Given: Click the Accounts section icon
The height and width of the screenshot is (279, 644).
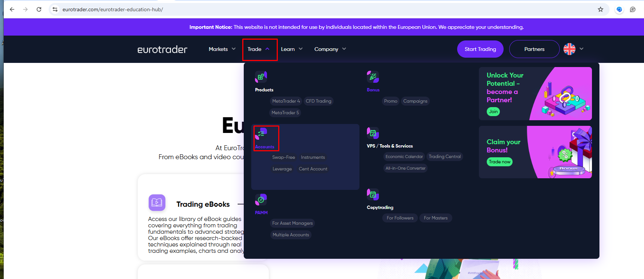Looking at the screenshot, I should pos(261,134).
